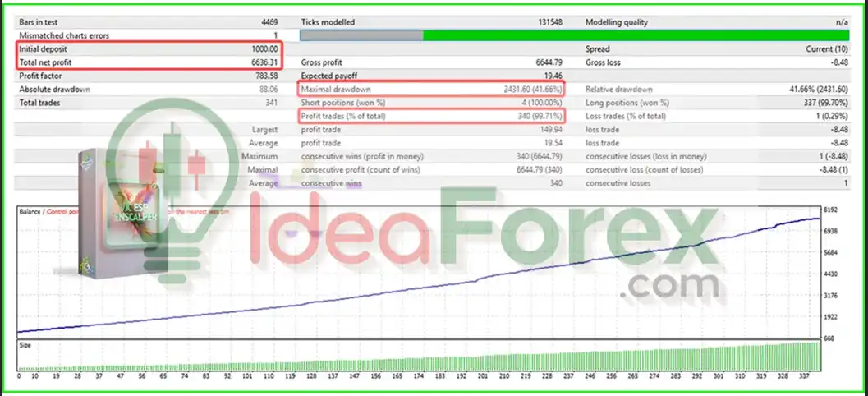Select the gross profit value 6644.79
Image resolution: width=868 pixels, height=396 pixels.
(x=549, y=62)
